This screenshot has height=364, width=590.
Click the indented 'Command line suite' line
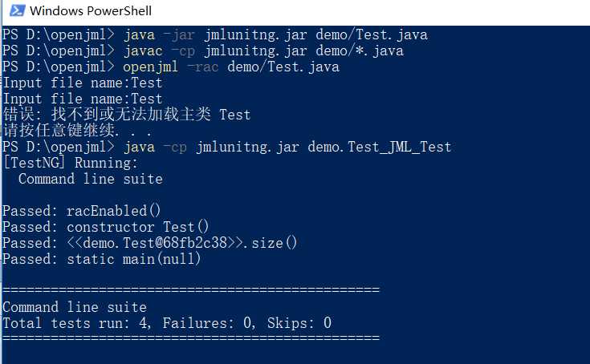pyautogui.click(x=90, y=179)
